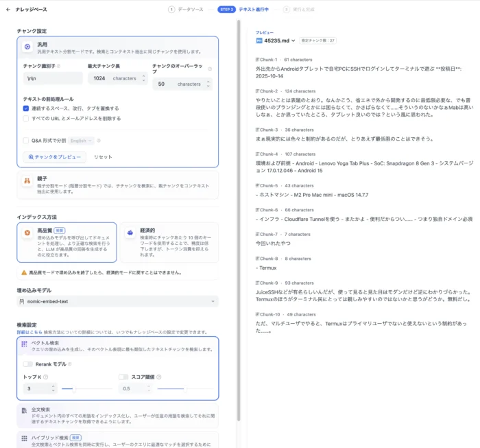Select the 親子 parent-child mode icon
This screenshot has height=448, width=480.
(27, 181)
